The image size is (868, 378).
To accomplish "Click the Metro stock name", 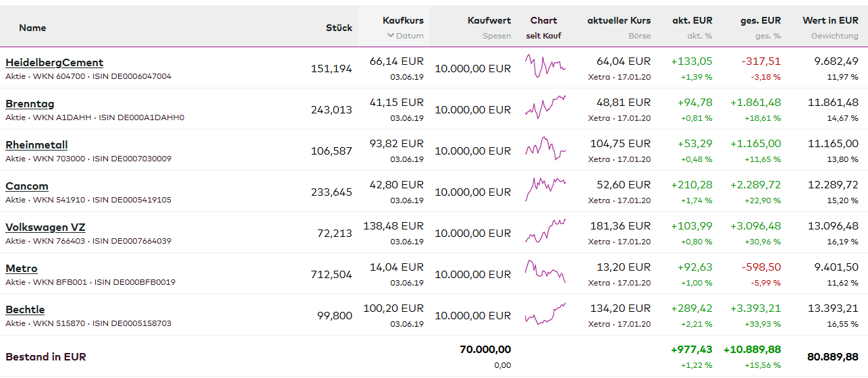I will point(22,269).
